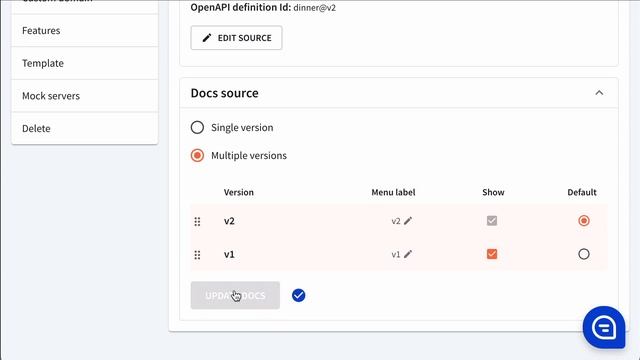Click the Update Docs button
The image size is (640, 360).
point(235,295)
